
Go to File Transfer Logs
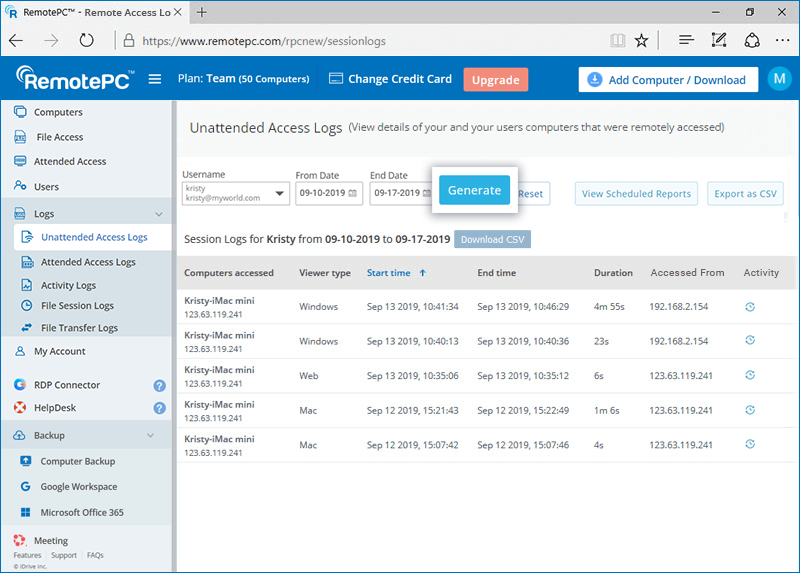79,328
